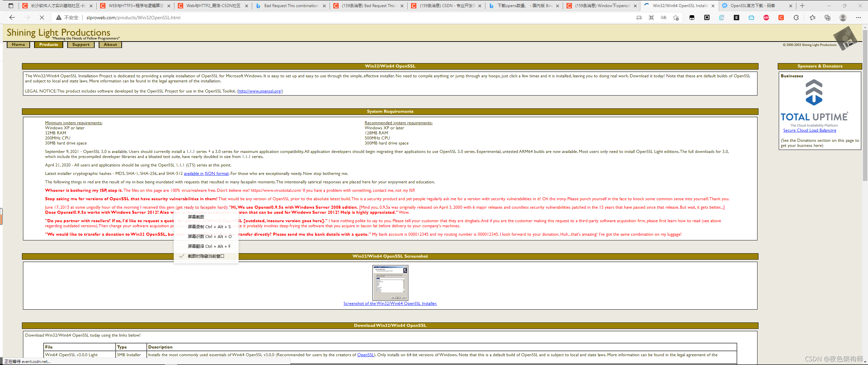Open the OpenSSL installer screenshot thumbnail
This screenshot has height=365, width=868.
pos(390,283)
